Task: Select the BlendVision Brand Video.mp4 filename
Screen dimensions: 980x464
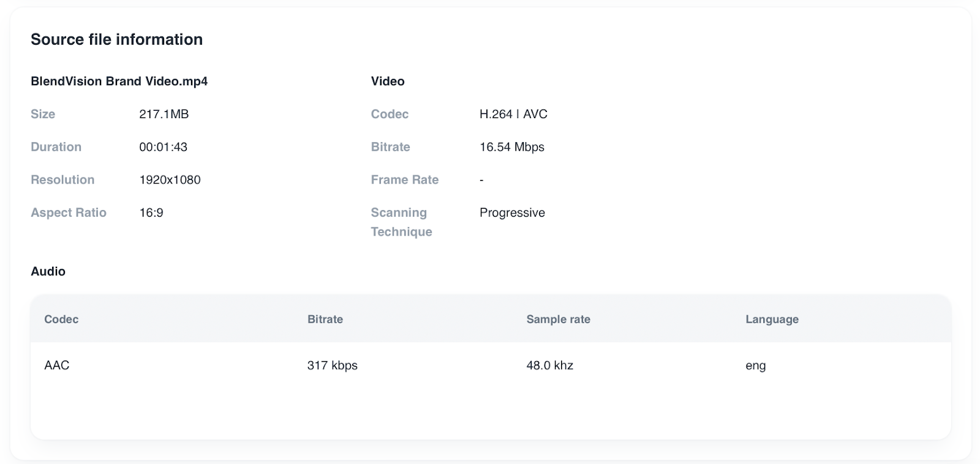Action: [x=119, y=81]
